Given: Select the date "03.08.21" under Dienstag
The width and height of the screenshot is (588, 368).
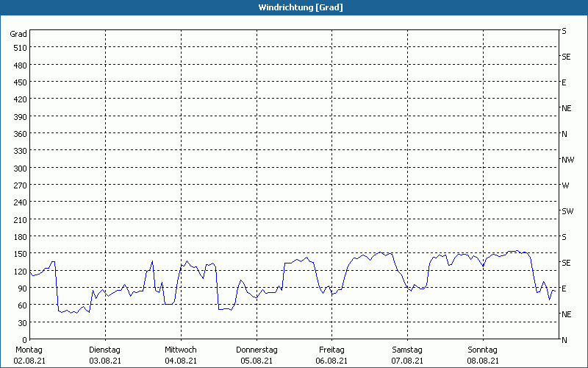Looking at the screenshot, I should pyautogui.click(x=105, y=361).
